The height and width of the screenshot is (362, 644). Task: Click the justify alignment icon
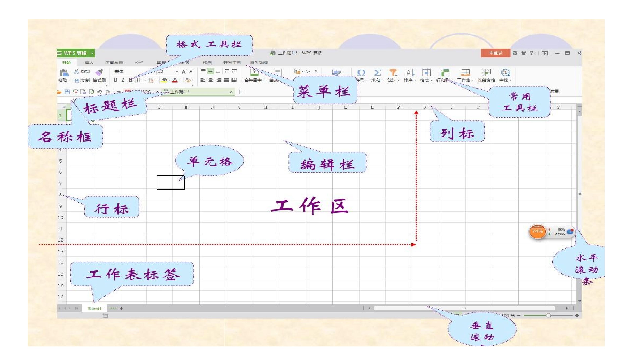[226, 80]
